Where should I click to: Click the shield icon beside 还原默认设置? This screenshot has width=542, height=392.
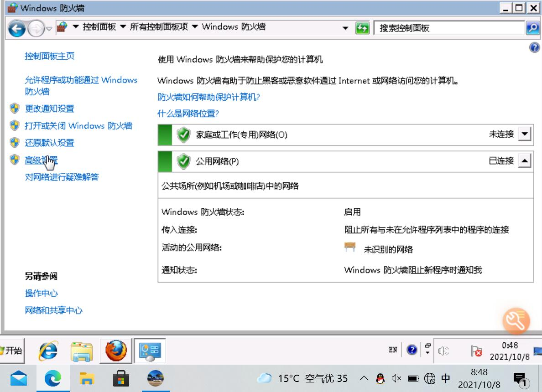click(15, 143)
